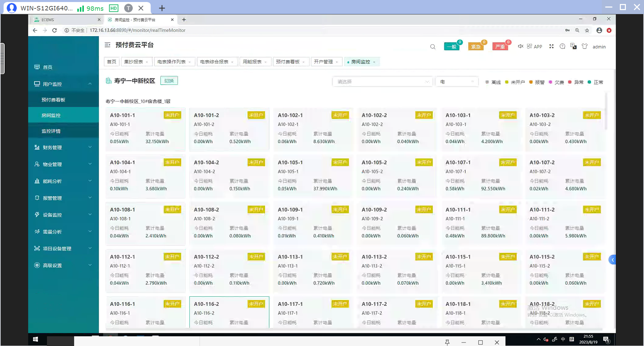
Task: Open browser profile account icon
Action: [599, 30]
